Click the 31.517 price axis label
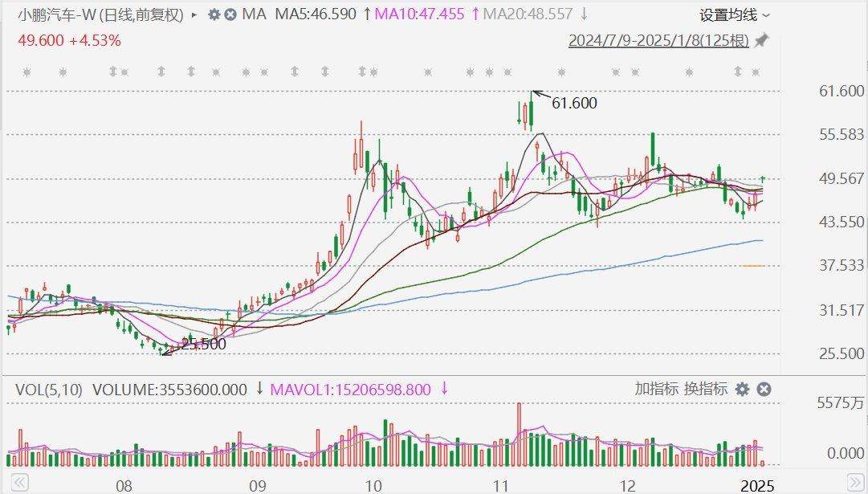The width and height of the screenshot is (868, 494). (842, 310)
